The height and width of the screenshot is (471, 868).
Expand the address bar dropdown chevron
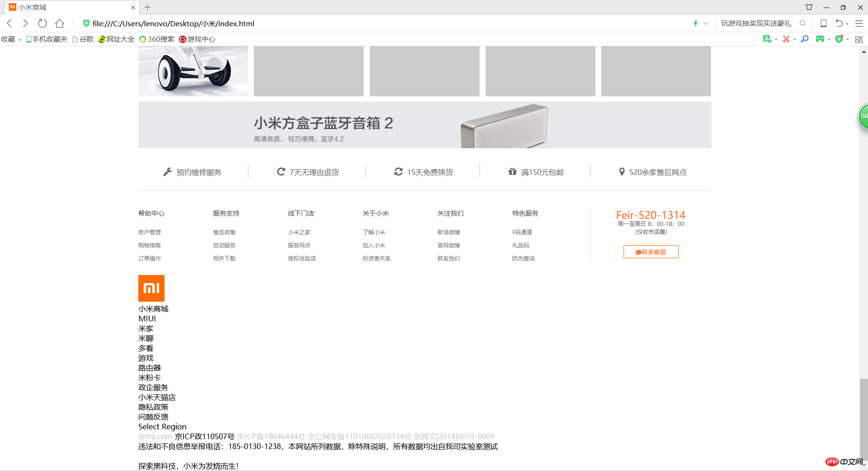click(706, 23)
